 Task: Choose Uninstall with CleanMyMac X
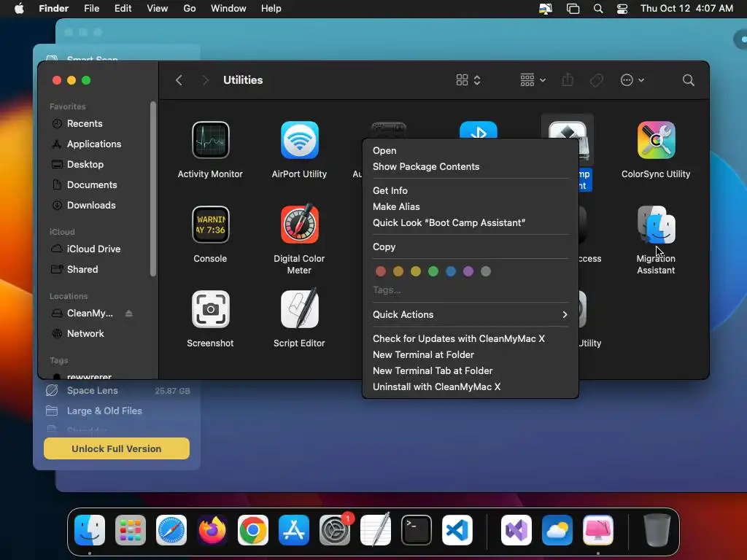click(x=471, y=386)
